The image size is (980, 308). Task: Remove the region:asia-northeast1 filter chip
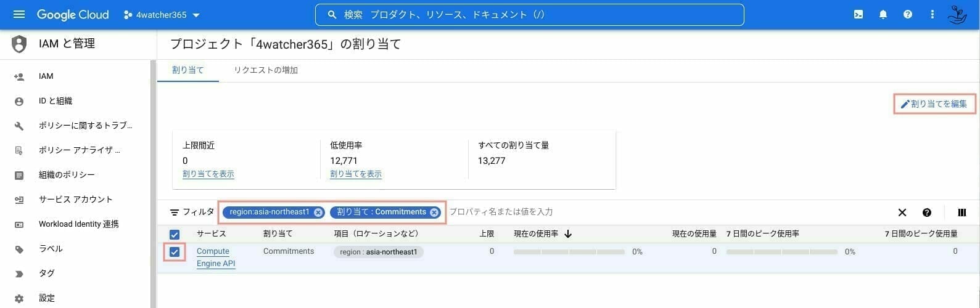pyautogui.click(x=318, y=213)
